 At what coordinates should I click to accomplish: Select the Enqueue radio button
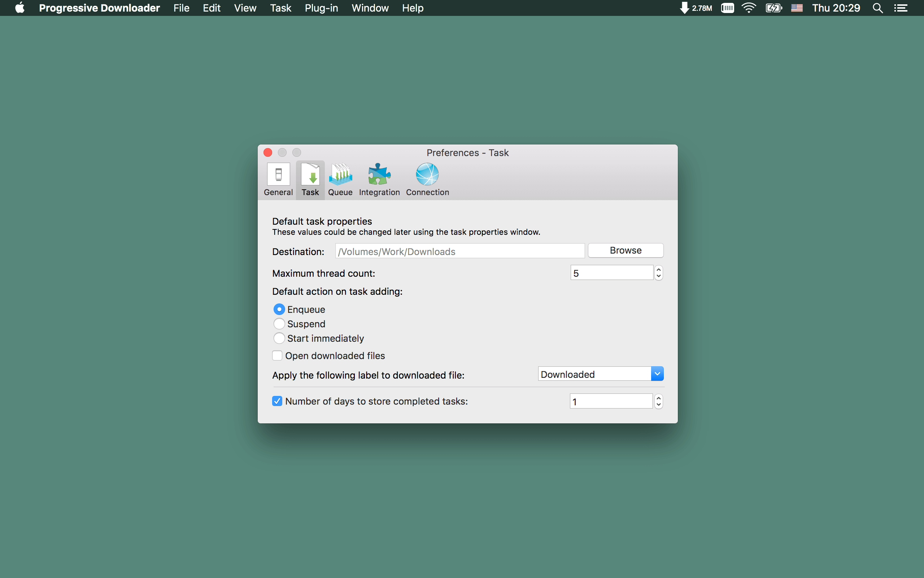(x=279, y=309)
